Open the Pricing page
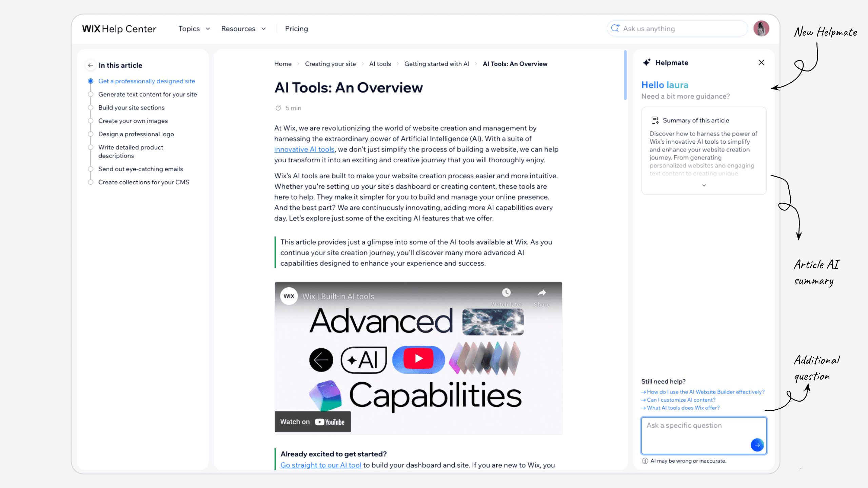868x488 pixels. (296, 29)
